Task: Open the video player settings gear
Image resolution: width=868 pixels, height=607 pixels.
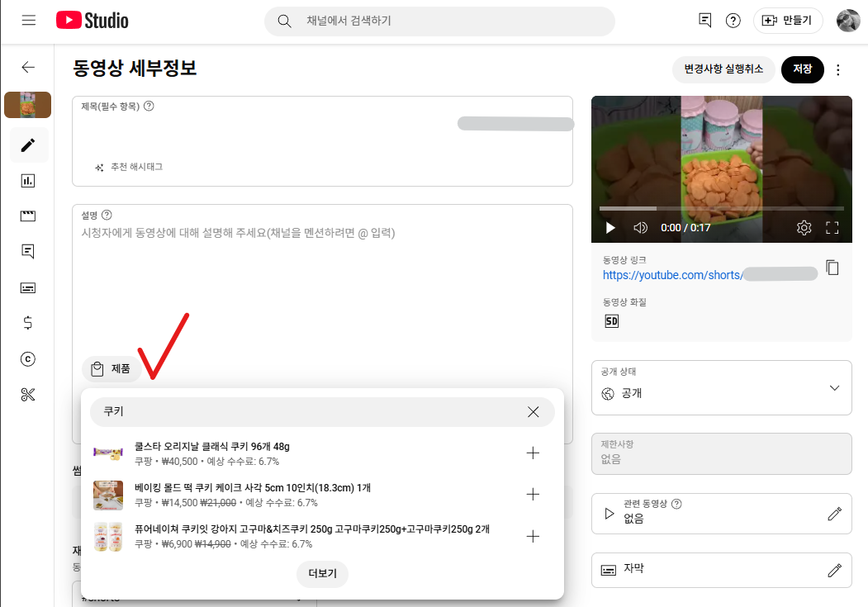Action: tap(804, 227)
